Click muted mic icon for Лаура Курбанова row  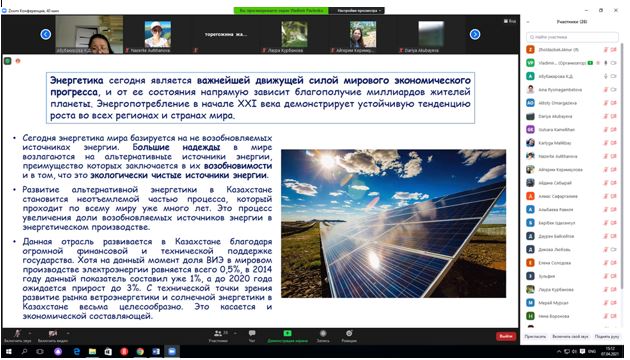coord(606,289)
